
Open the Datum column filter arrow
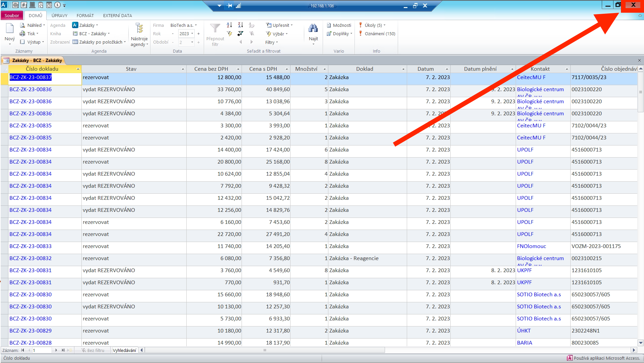click(x=447, y=69)
